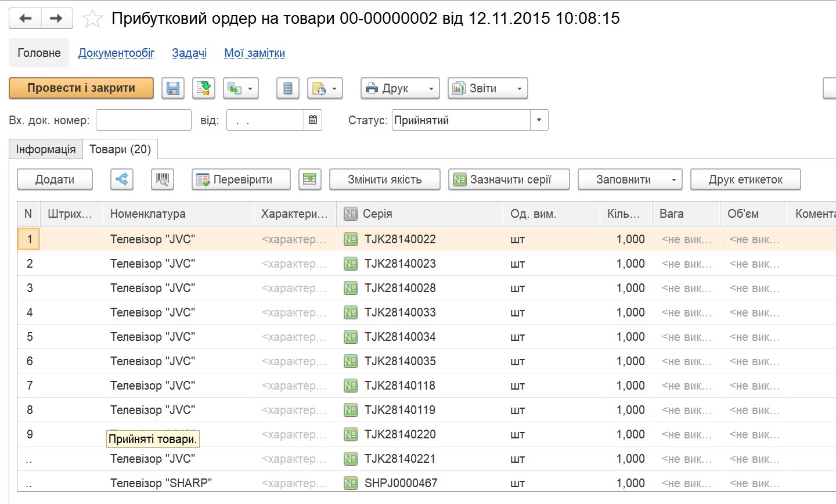Add document to favorites with star icon
Screen dimensions: 836x504
(92, 19)
